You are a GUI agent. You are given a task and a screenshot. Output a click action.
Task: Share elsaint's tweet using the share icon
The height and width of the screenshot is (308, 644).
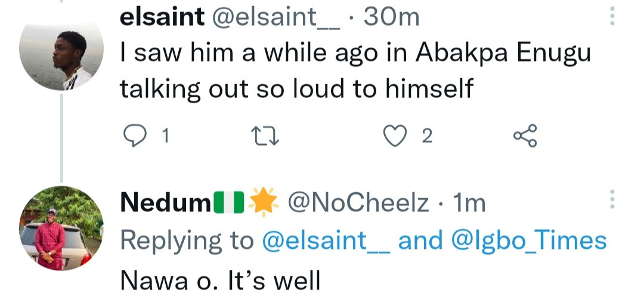[x=525, y=137]
